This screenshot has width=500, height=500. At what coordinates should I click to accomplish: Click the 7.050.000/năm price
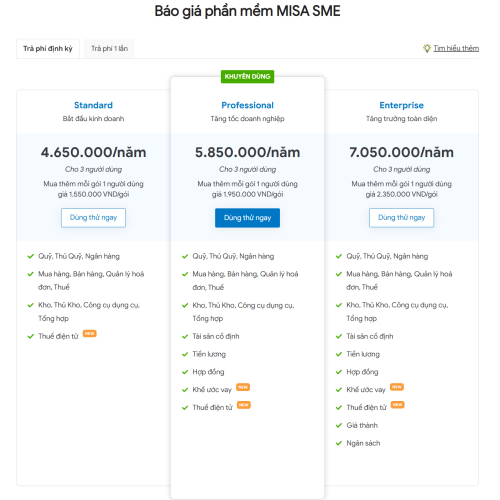coord(401,152)
